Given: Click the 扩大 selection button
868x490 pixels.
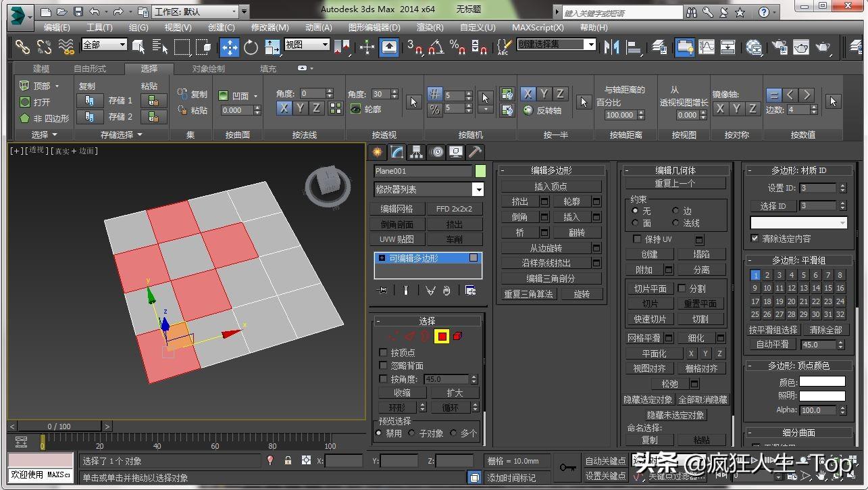Looking at the screenshot, I should 455,393.
